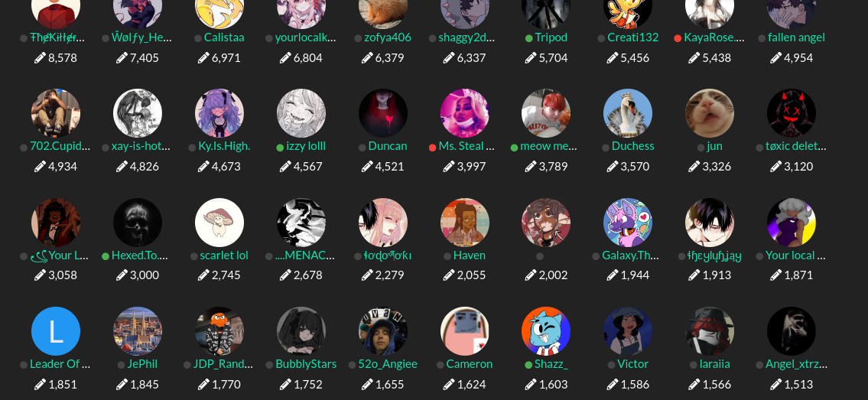Click the Victor username link
868x400 pixels.
pos(632,364)
